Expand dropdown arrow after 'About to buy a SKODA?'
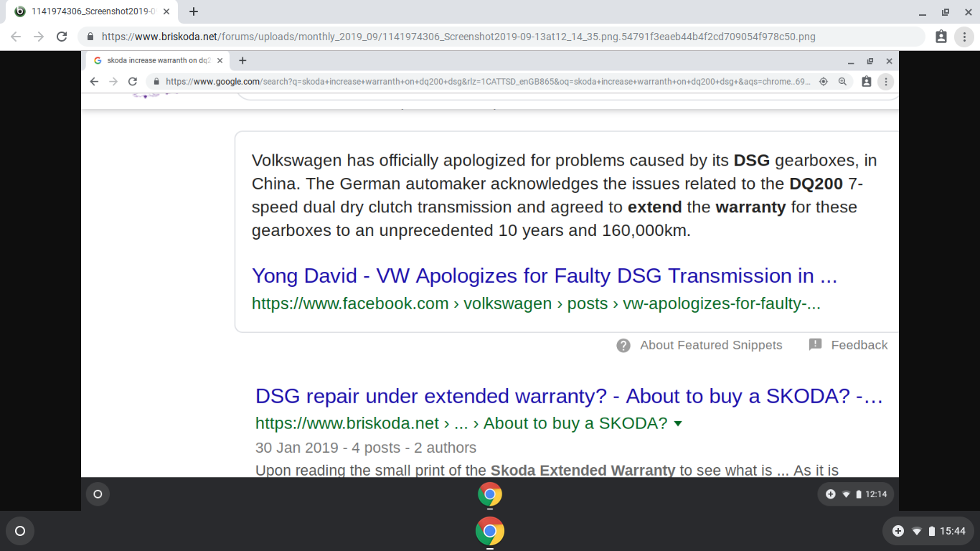The image size is (980, 551). [x=678, y=424]
